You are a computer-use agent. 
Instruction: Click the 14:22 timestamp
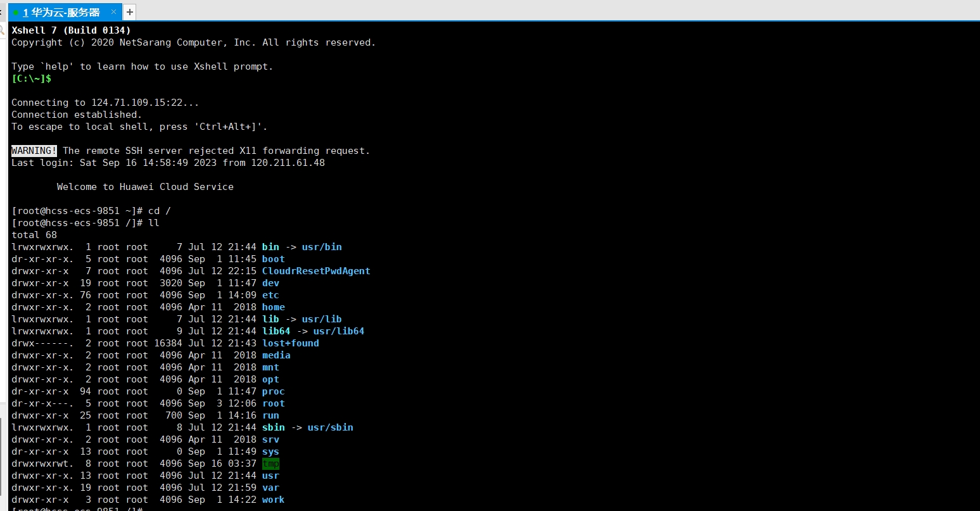tap(242, 500)
